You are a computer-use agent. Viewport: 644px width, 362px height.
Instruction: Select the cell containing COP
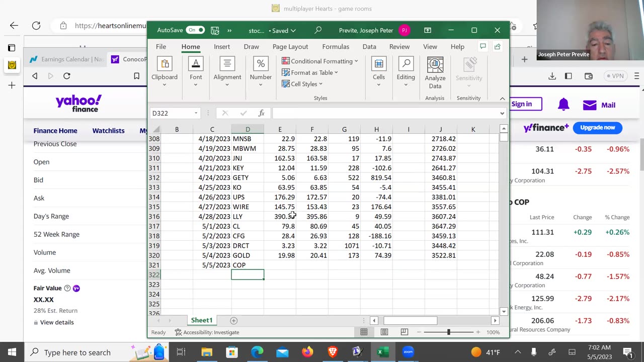(x=248, y=265)
